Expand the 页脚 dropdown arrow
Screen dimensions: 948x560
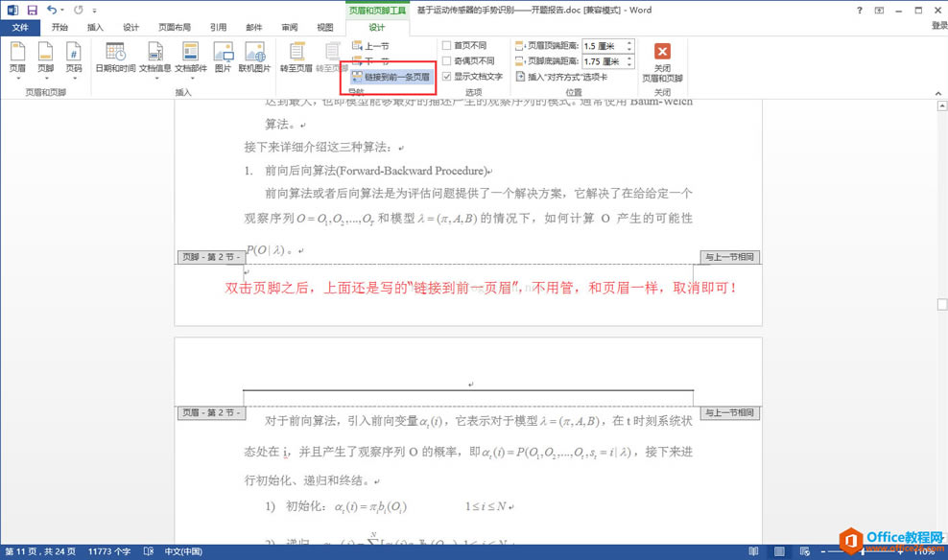pos(46,78)
